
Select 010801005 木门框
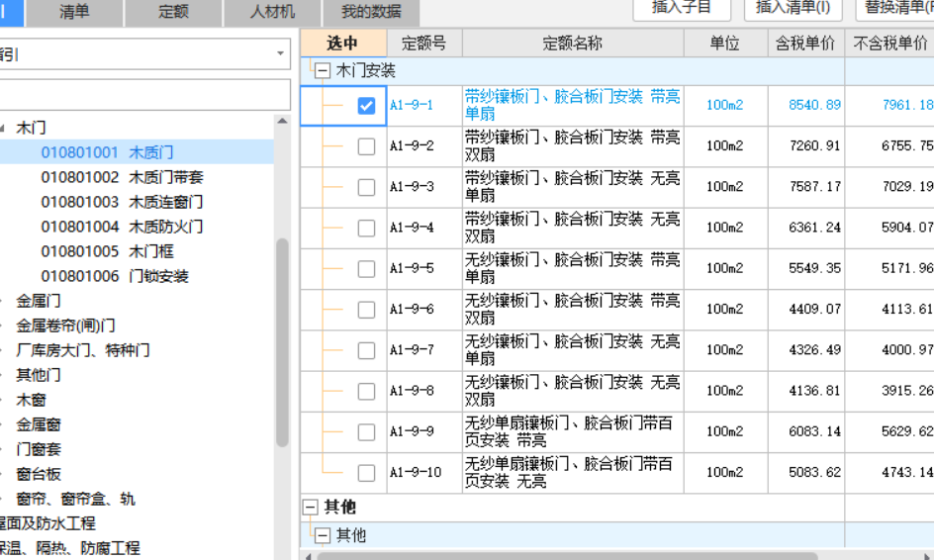[x=107, y=251]
